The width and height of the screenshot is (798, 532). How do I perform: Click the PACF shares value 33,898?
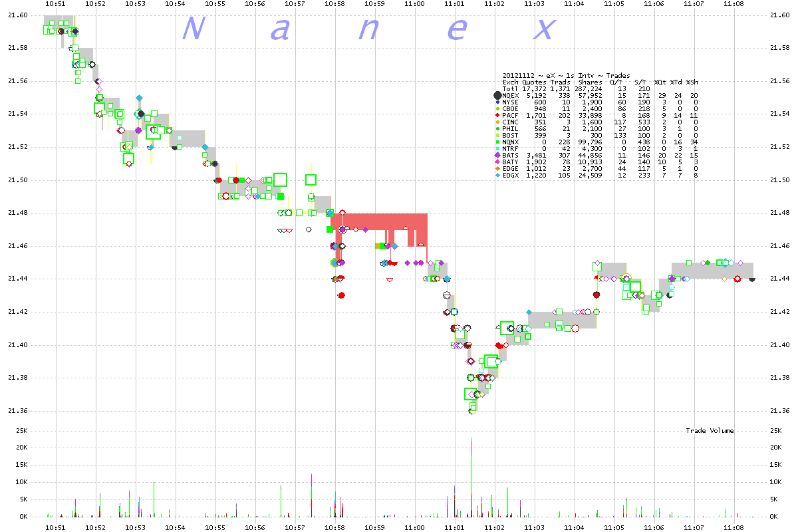point(590,116)
